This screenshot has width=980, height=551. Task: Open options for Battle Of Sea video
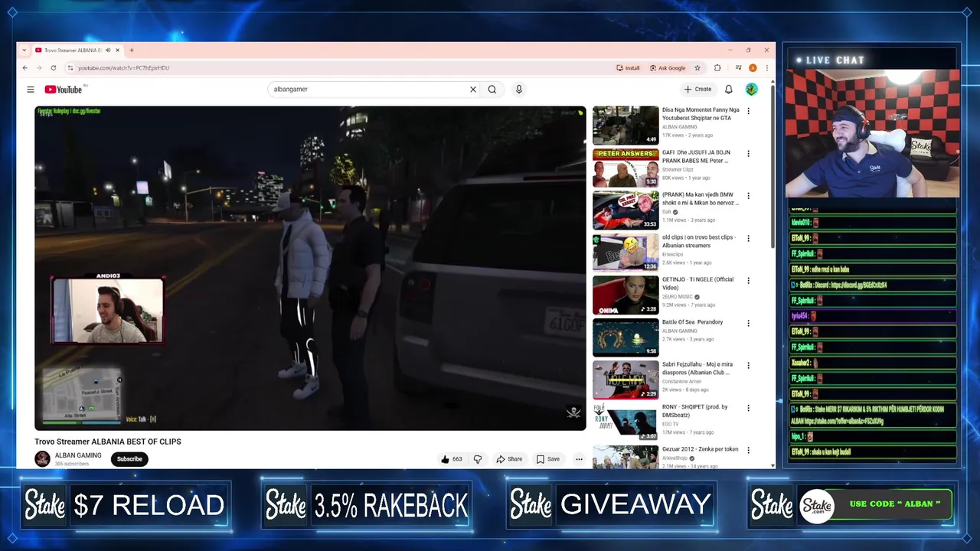[748, 323]
